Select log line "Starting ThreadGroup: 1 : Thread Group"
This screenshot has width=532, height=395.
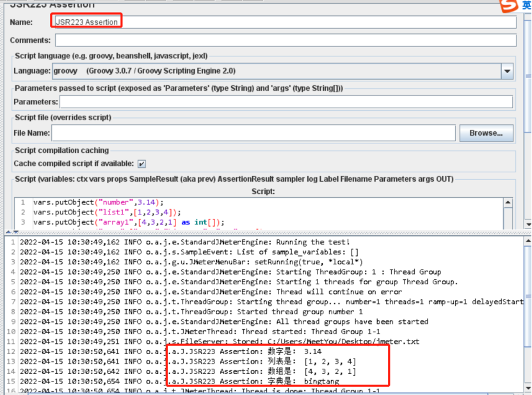click(x=230, y=272)
